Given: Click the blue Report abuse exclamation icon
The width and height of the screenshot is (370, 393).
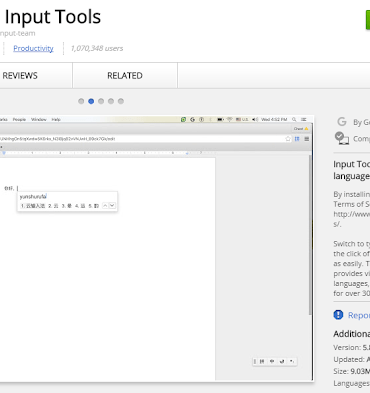Looking at the screenshot, I should (x=338, y=315).
